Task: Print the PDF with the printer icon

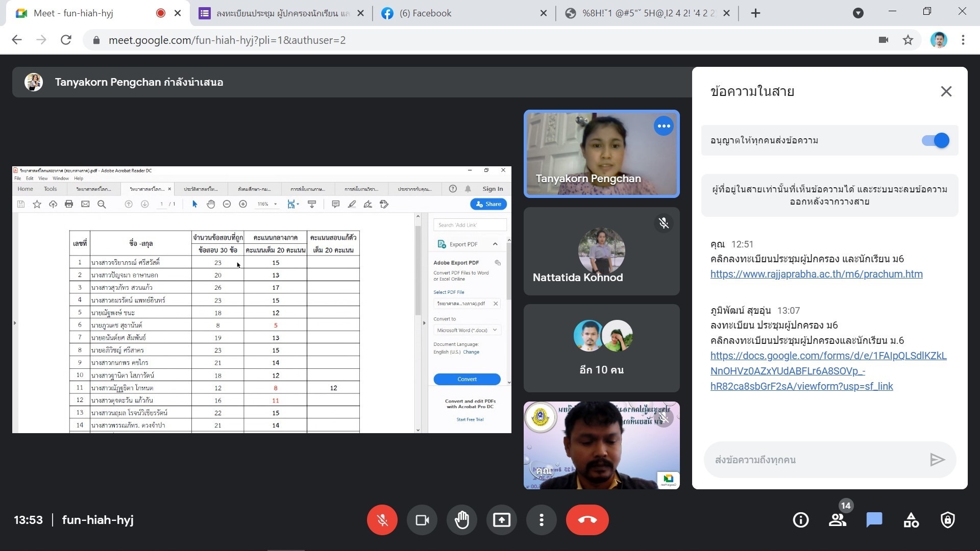Action: pos(69,204)
